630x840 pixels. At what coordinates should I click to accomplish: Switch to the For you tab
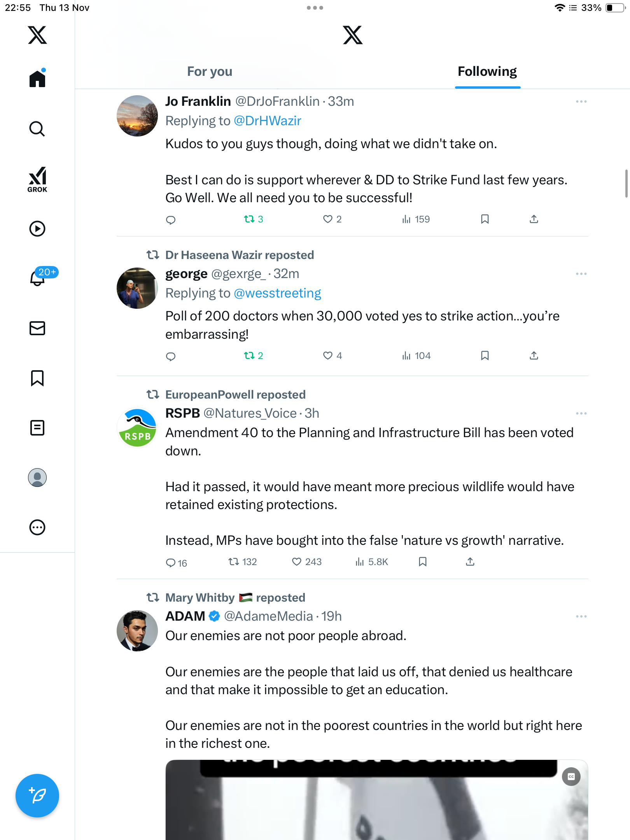210,72
